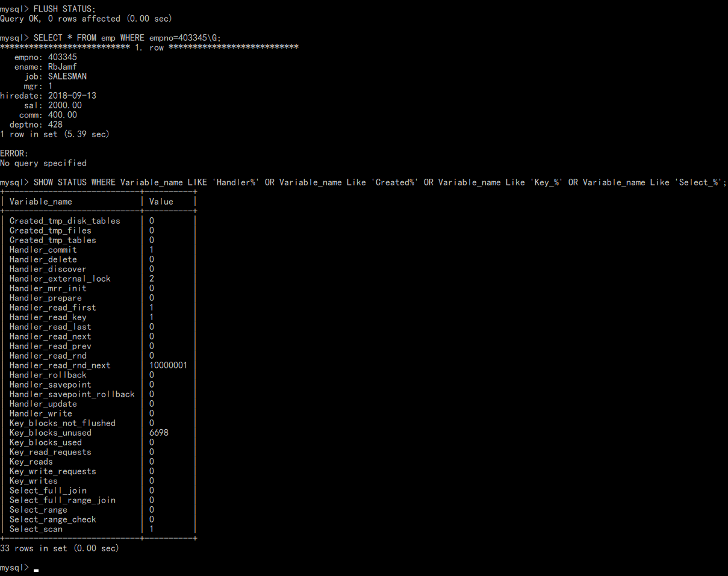The image size is (728, 576).
Task: Click the 'No query specified' message
Action: pyautogui.click(x=43, y=163)
